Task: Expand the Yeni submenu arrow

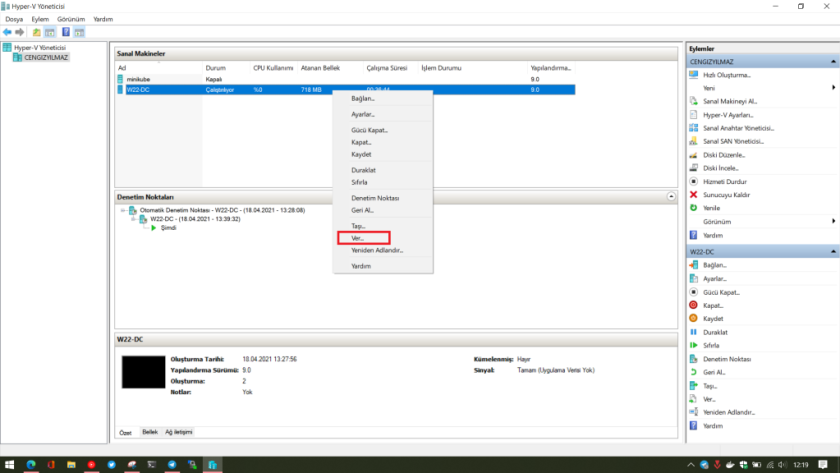Action: (x=832, y=88)
